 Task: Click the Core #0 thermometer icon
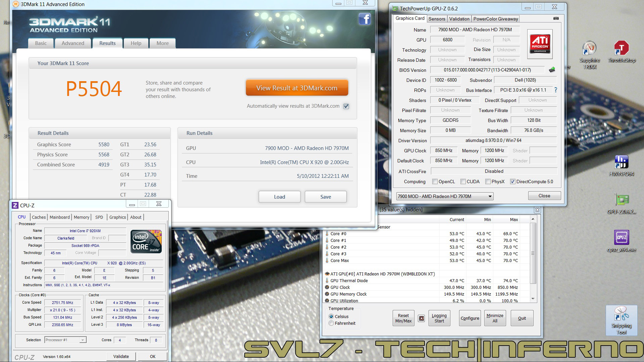327,234
